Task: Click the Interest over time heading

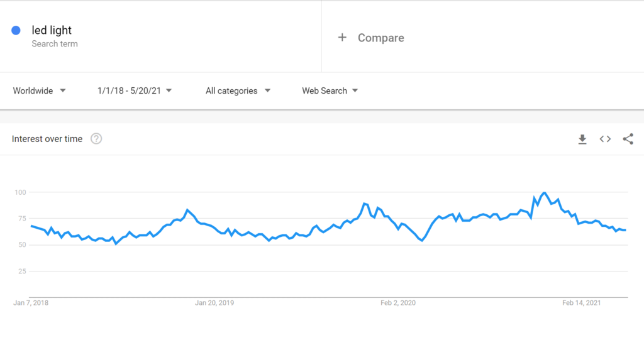Action: 47,139
